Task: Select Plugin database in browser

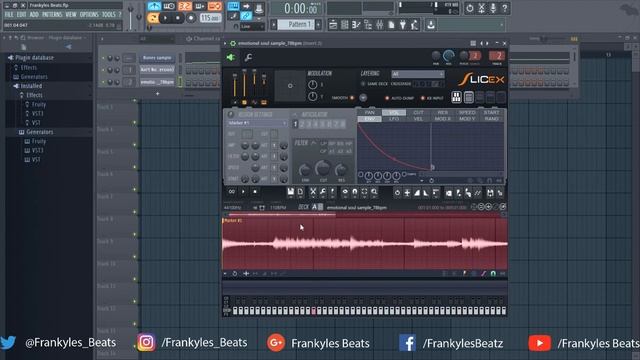Action: click(x=34, y=58)
